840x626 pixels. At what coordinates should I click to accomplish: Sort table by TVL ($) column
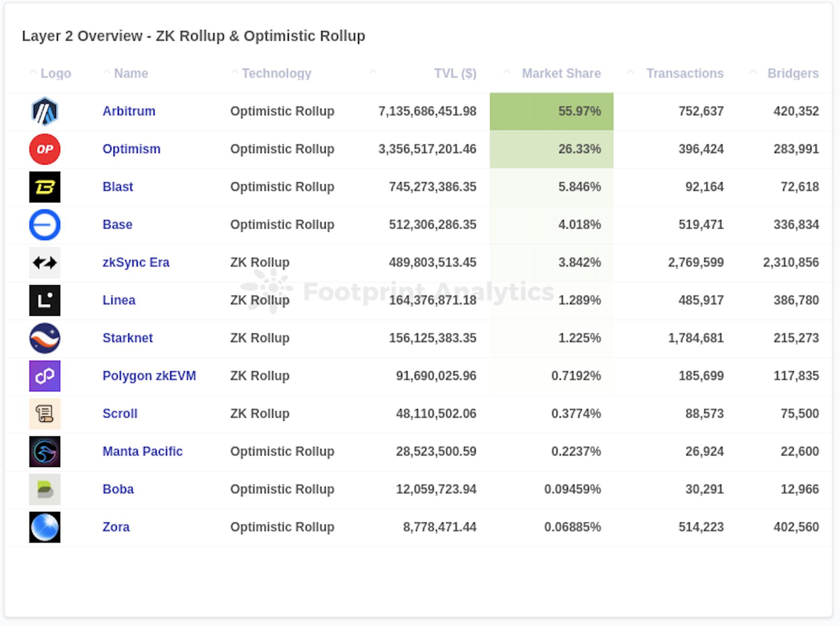pos(455,74)
